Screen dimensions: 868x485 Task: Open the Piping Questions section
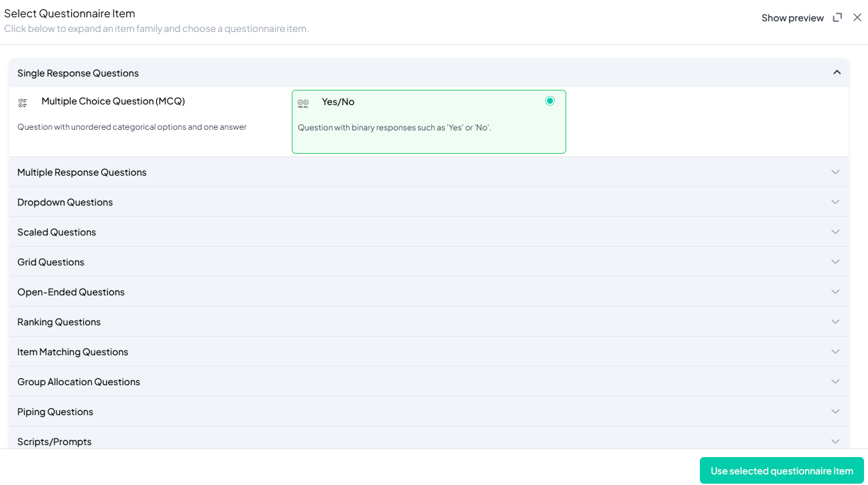pyautogui.click(x=55, y=412)
